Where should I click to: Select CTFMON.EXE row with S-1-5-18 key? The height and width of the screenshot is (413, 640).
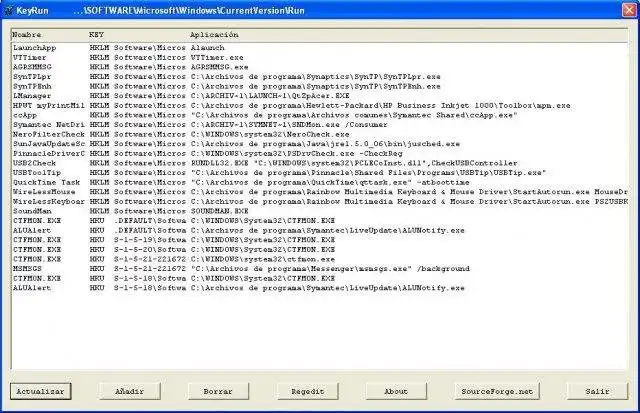[320, 278]
